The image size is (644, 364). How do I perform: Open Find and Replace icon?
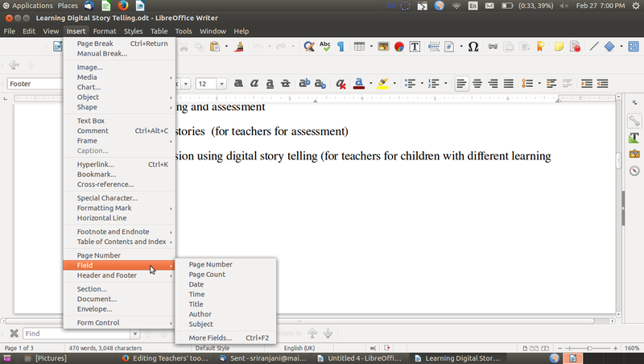coord(309,47)
